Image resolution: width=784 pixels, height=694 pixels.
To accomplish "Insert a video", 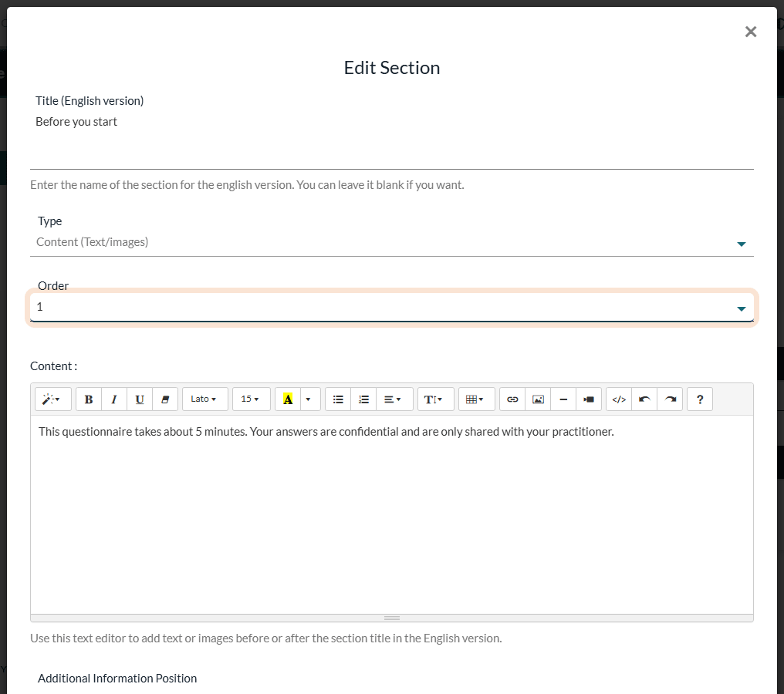I will pos(589,399).
